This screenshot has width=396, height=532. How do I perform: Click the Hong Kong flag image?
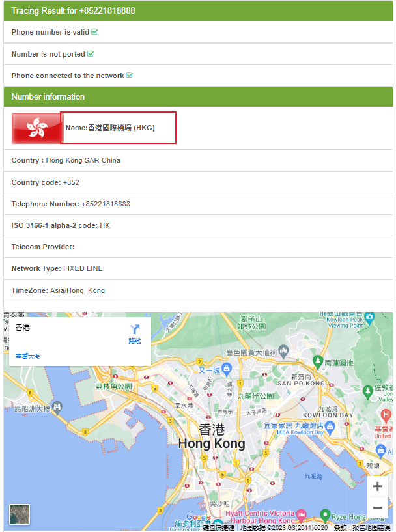pos(36,128)
